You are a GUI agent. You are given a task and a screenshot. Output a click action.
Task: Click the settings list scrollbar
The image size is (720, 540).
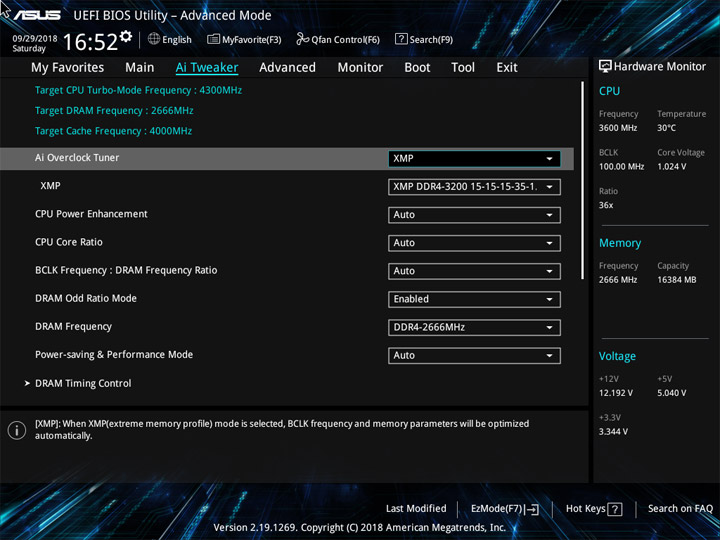pos(583,180)
